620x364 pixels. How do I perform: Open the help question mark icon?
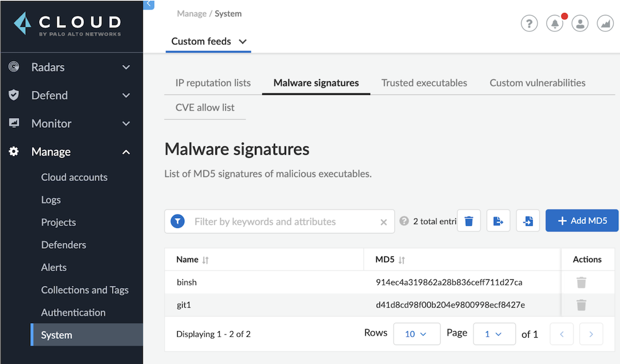click(x=529, y=24)
